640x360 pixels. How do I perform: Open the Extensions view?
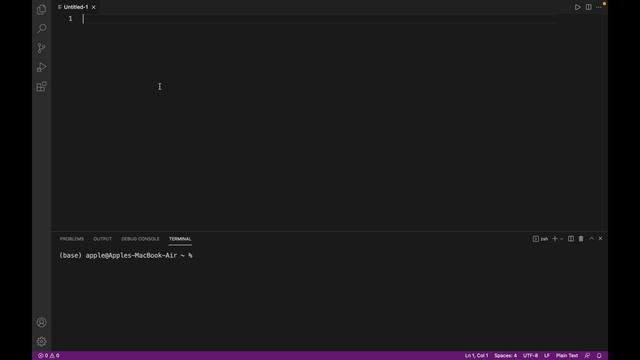tap(41, 86)
